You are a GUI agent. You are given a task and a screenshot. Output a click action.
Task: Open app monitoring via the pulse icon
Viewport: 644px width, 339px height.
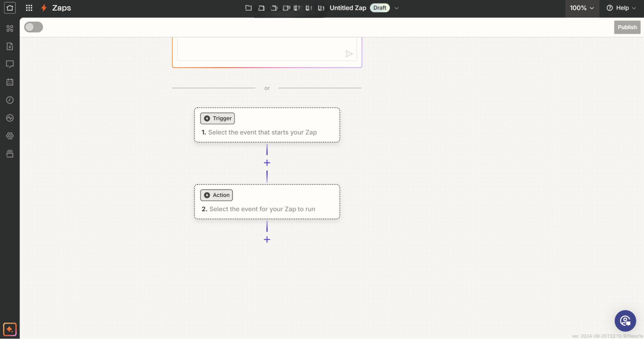10,118
